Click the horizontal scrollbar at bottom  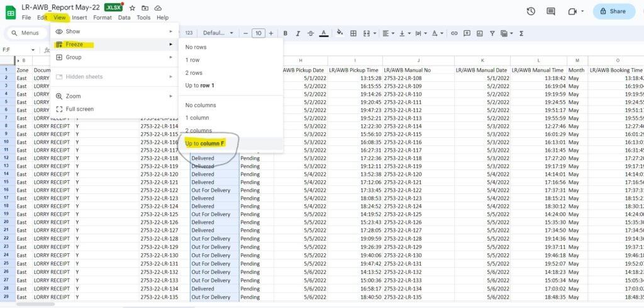coord(35,305)
